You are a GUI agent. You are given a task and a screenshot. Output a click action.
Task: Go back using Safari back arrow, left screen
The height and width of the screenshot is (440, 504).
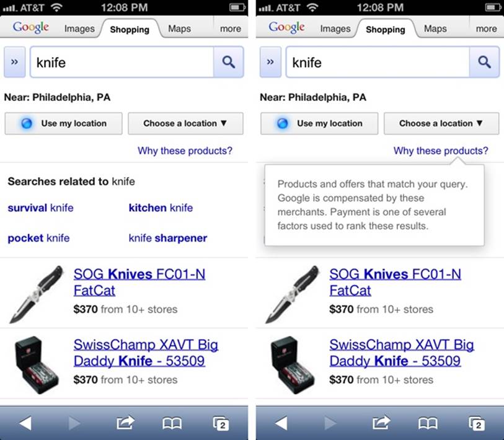25,423
